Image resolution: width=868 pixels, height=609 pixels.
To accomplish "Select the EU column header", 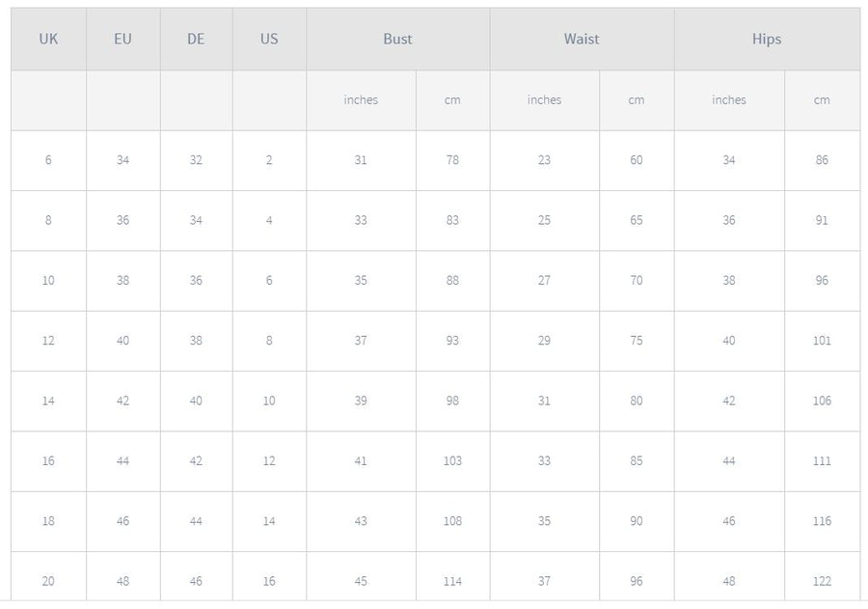I will (x=122, y=40).
